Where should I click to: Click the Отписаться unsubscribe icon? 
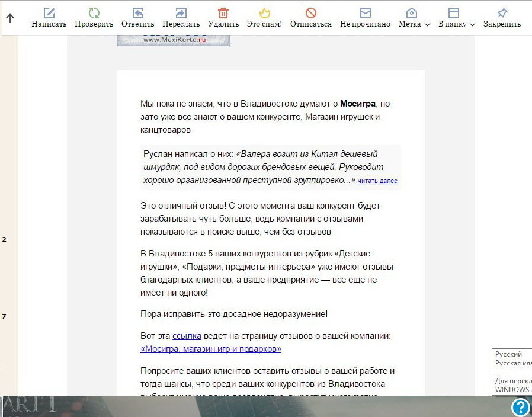310,13
